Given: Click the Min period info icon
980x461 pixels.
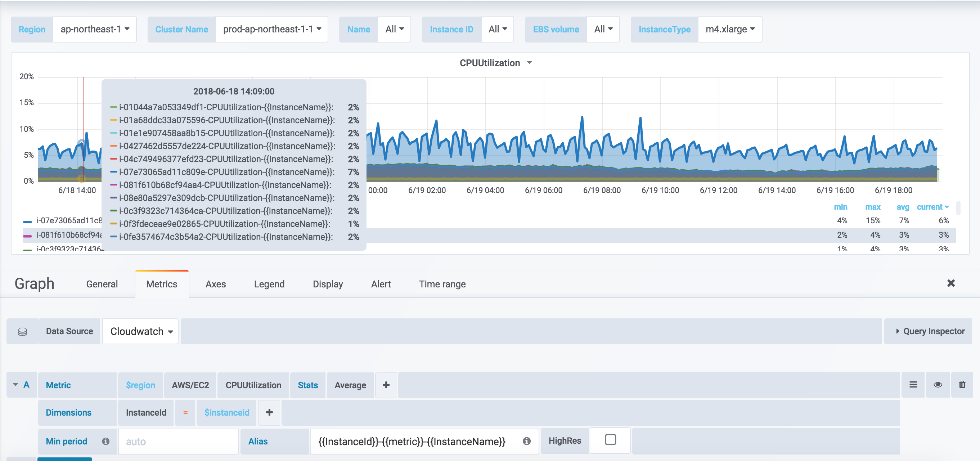Looking at the screenshot, I should click(x=105, y=441).
